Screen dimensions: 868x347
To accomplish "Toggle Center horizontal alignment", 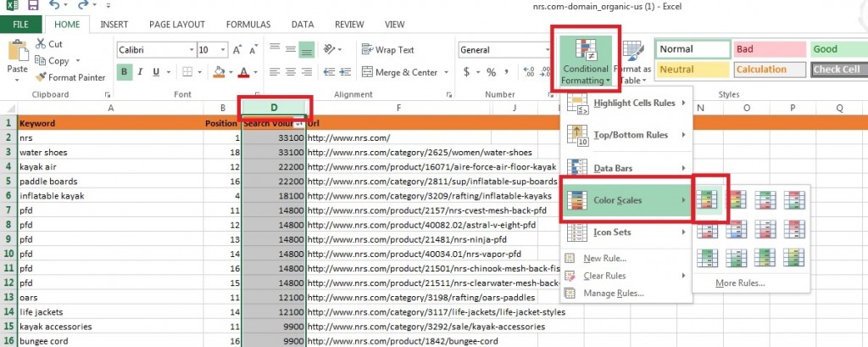I will 291,72.
